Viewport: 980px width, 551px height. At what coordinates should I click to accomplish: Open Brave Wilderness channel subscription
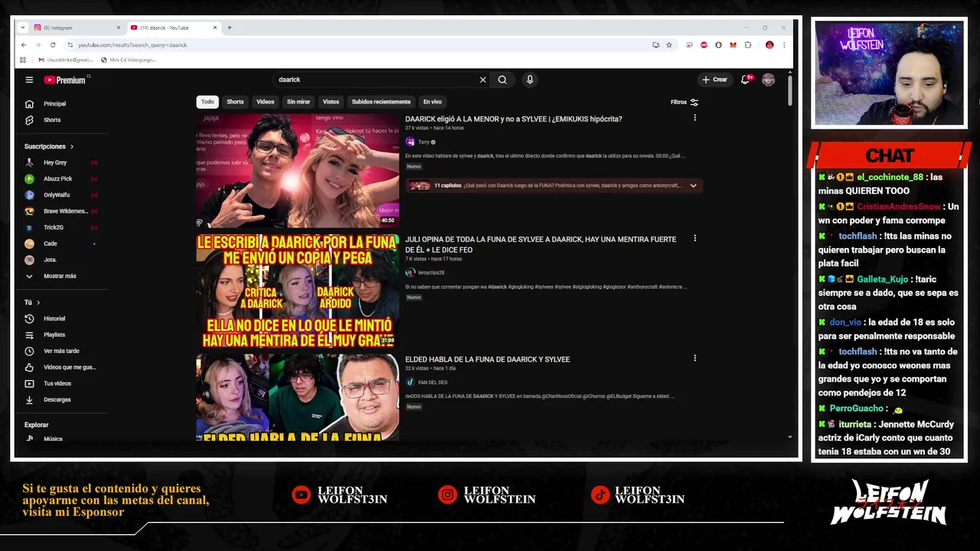click(65, 211)
